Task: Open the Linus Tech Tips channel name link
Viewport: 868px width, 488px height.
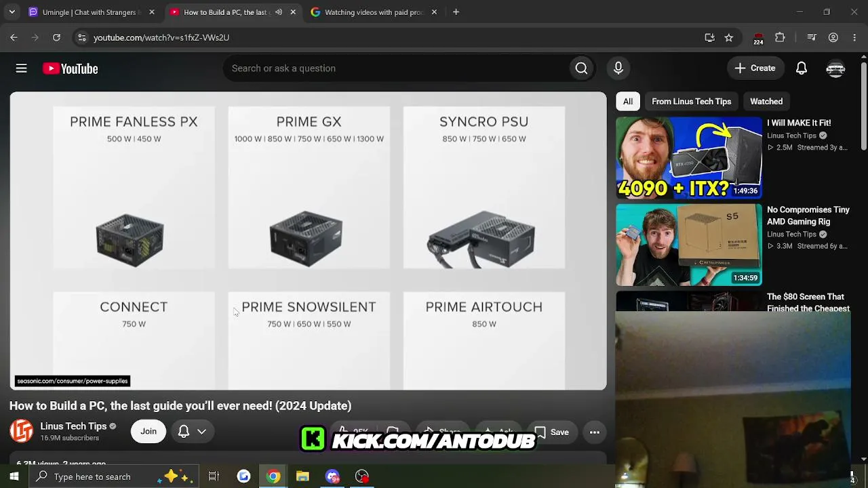Action: pyautogui.click(x=73, y=426)
